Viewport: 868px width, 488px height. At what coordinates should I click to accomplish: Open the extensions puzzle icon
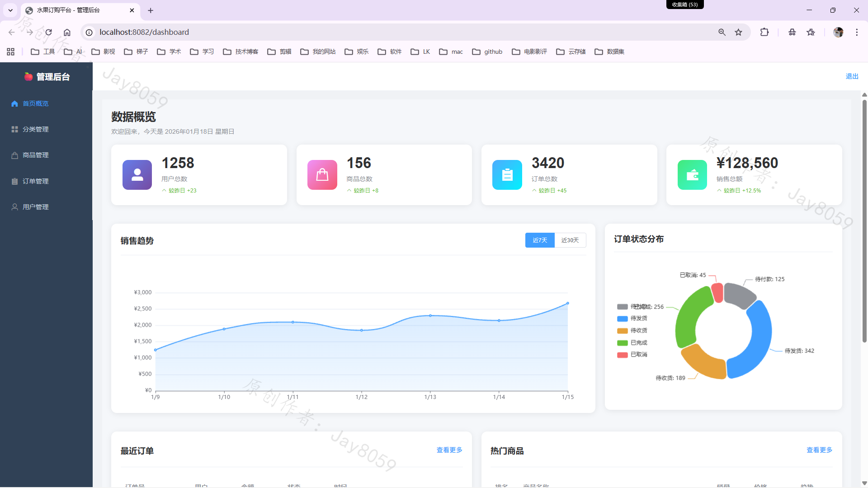pos(764,32)
